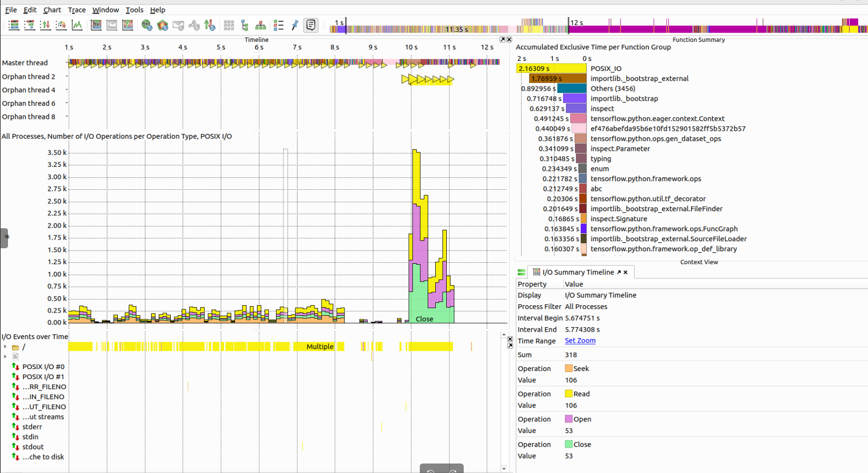This screenshot has height=473, width=868.
Task: Open the Tools menu
Action: (134, 9)
